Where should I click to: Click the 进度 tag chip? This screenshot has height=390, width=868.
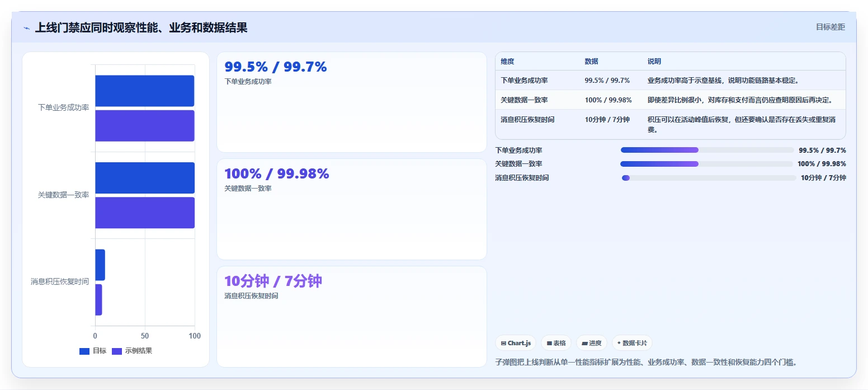[592, 343]
